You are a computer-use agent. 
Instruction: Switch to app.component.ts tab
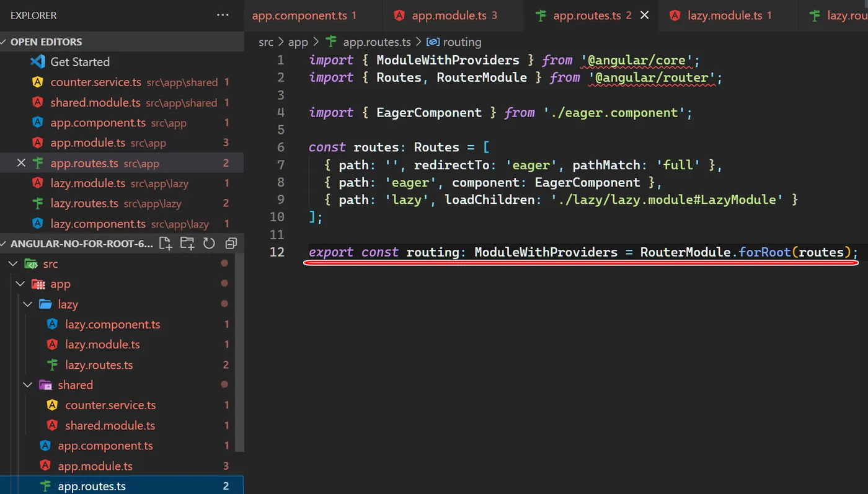coord(312,15)
